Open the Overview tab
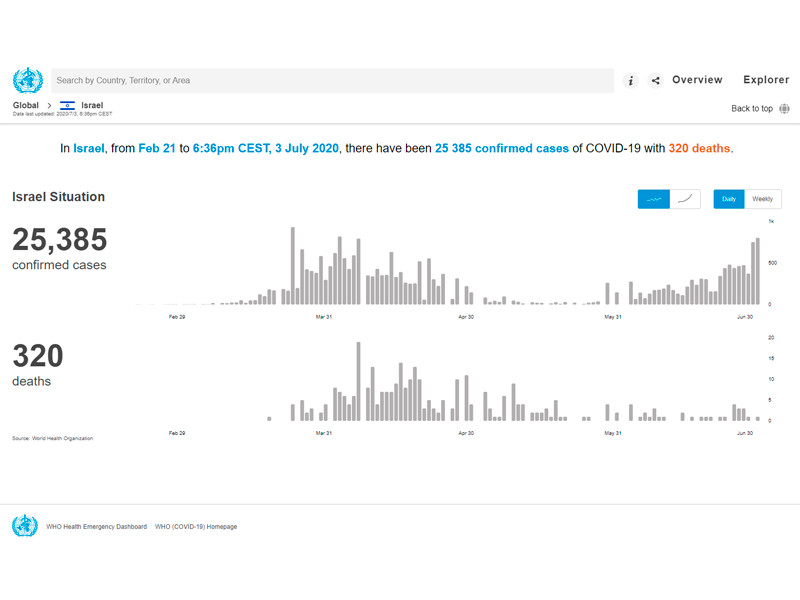Viewport: 800px width, 600px height. pyautogui.click(x=697, y=80)
